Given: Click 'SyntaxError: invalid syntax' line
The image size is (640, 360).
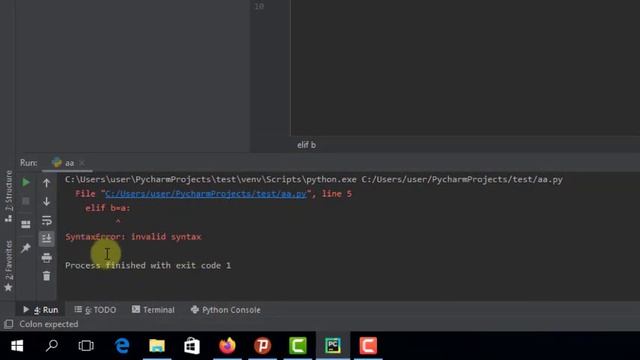Looking at the screenshot, I should coord(133,237).
